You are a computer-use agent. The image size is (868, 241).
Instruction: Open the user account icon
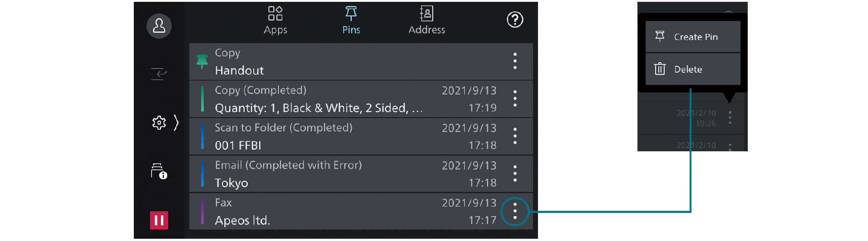click(159, 26)
